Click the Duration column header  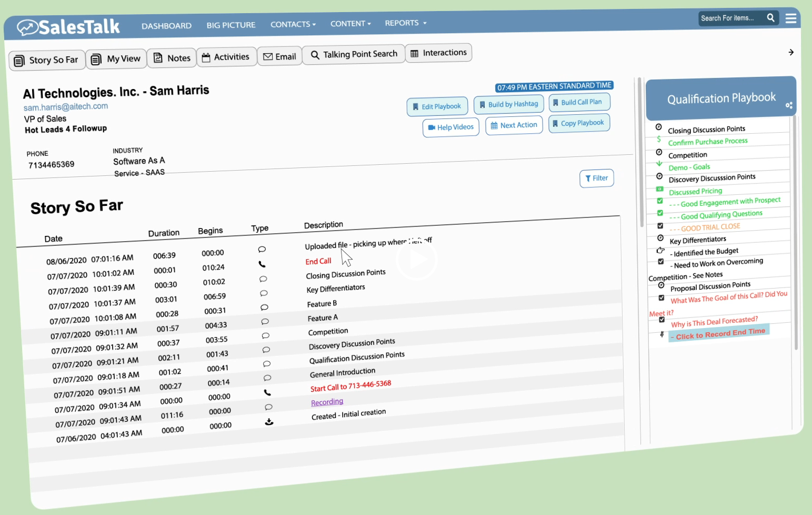tap(164, 233)
